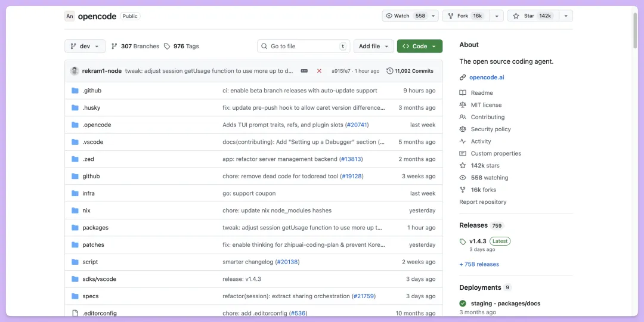Click the link icon beside opencode.ai
The width and height of the screenshot is (644, 322).
click(463, 77)
